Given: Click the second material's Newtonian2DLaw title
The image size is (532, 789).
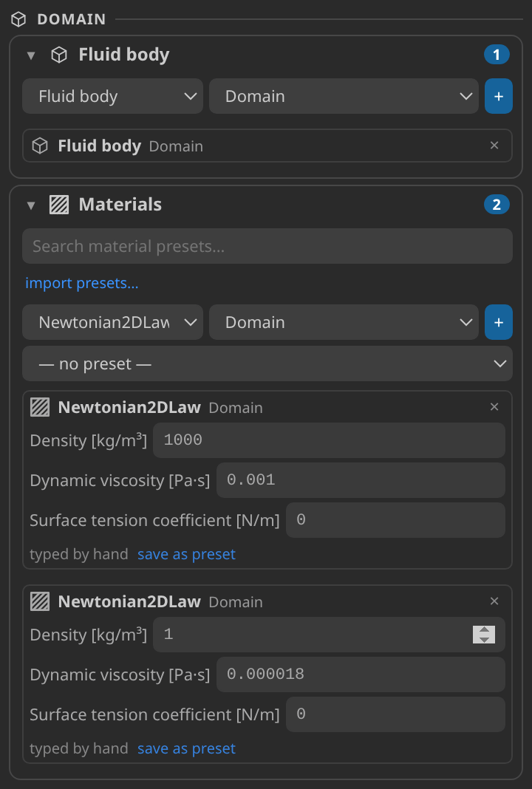Looking at the screenshot, I should point(129,601).
